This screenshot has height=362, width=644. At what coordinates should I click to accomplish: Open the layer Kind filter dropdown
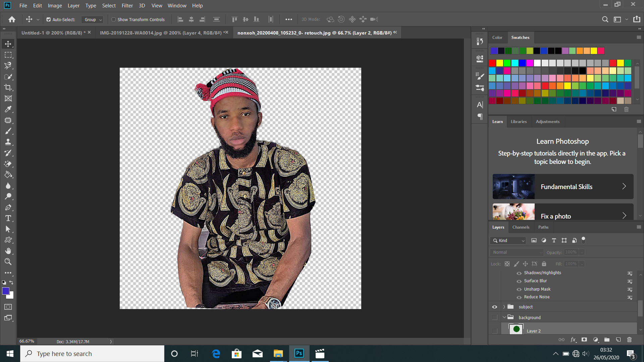pyautogui.click(x=508, y=240)
